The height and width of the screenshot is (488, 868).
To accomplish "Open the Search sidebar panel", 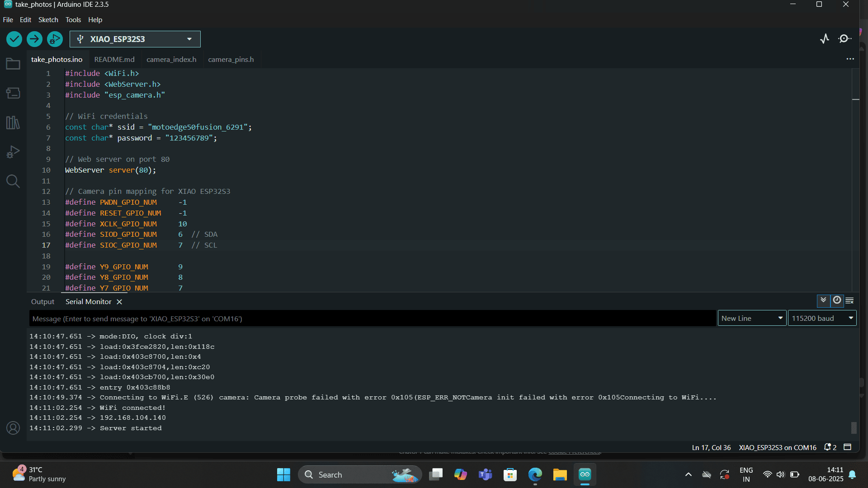I will click(13, 181).
